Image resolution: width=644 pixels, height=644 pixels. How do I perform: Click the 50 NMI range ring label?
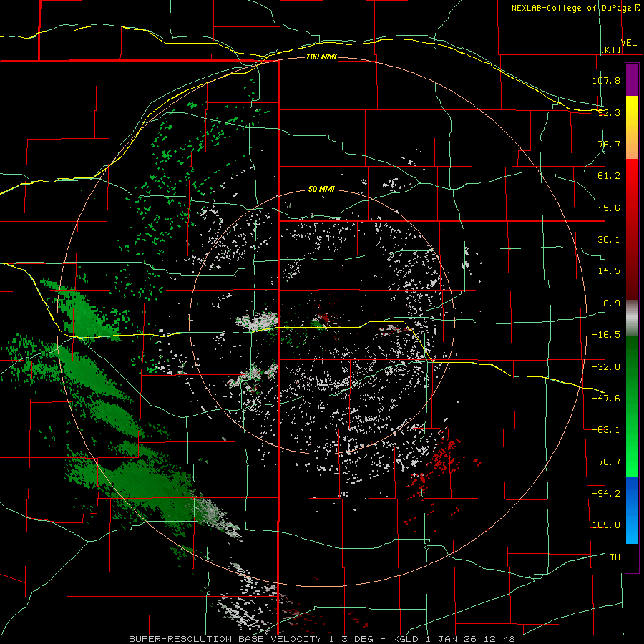[321, 190]
